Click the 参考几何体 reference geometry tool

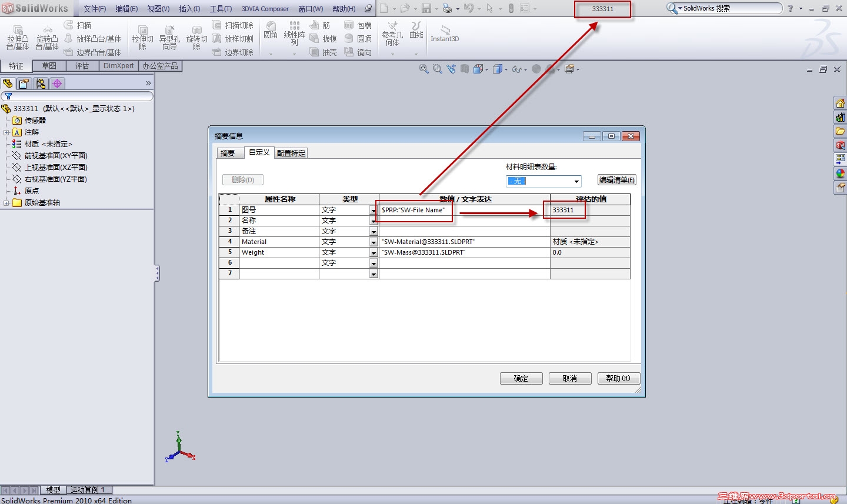click(x=392, y=34)
